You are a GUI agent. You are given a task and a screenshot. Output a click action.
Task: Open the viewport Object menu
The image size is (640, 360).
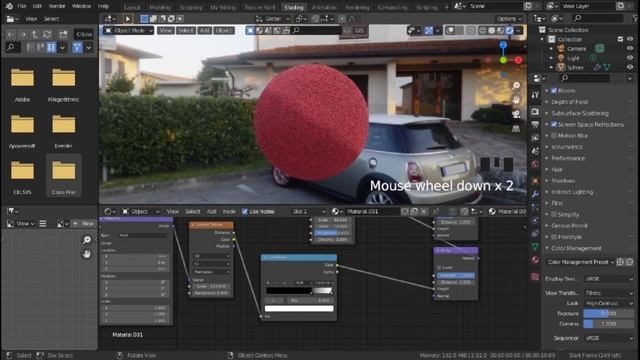(x=224, y=31)
